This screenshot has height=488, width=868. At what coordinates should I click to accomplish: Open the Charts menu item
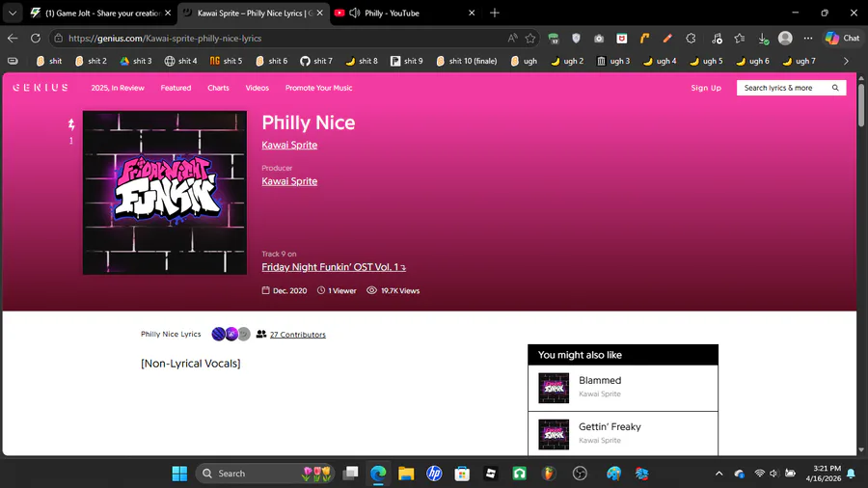pos(218,88)
